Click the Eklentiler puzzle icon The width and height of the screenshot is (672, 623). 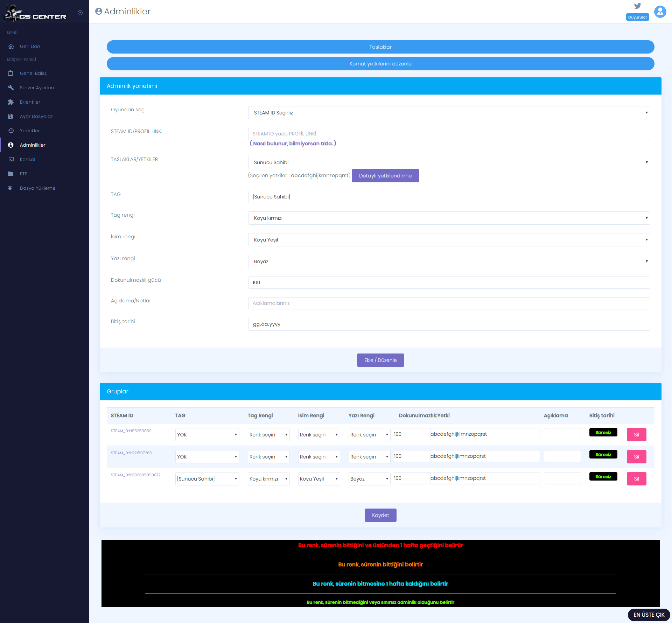click(11, 102)
